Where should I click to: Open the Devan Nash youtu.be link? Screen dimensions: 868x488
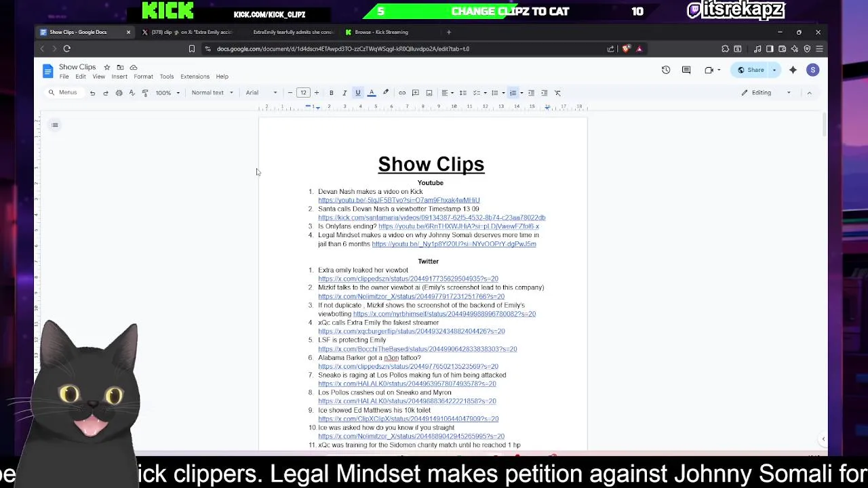click(399, 201)
